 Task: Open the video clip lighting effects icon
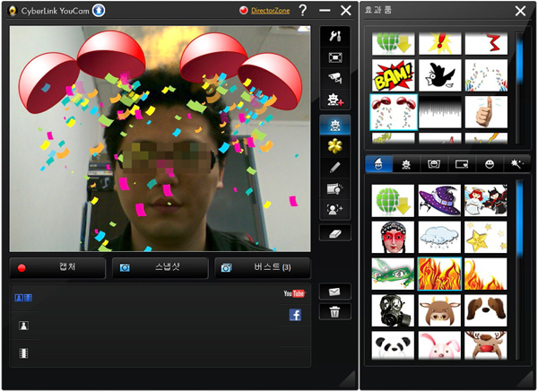[x=334, y=188]
